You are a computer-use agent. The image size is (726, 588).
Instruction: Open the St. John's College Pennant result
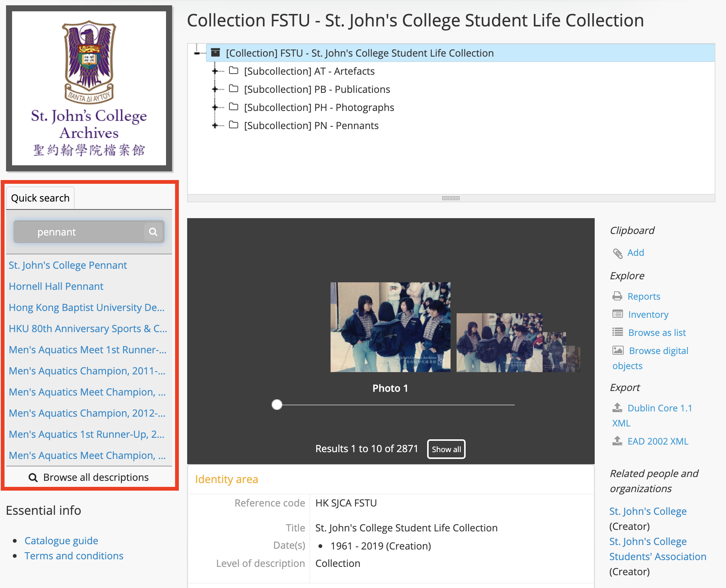click(68, 265)
